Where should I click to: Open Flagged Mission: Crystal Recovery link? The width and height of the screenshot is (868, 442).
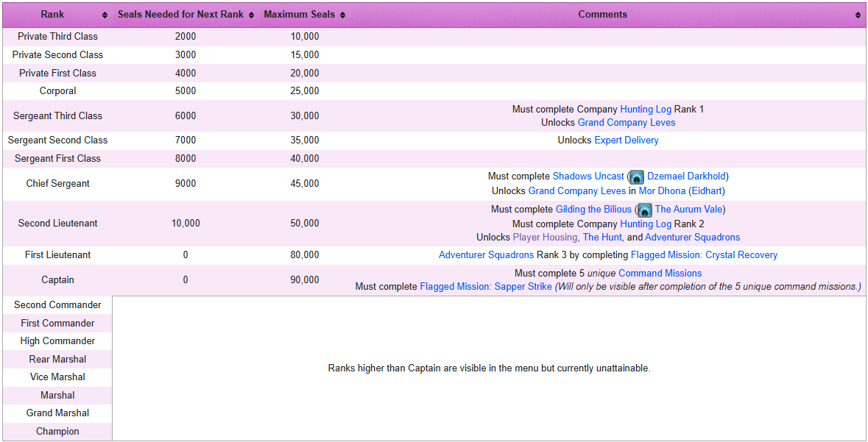pos(704,255)
